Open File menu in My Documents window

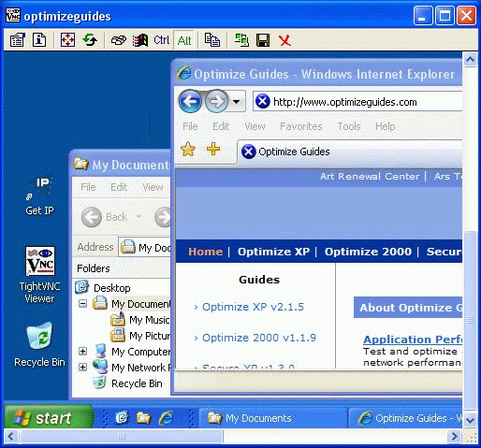(x=88, y=187)
